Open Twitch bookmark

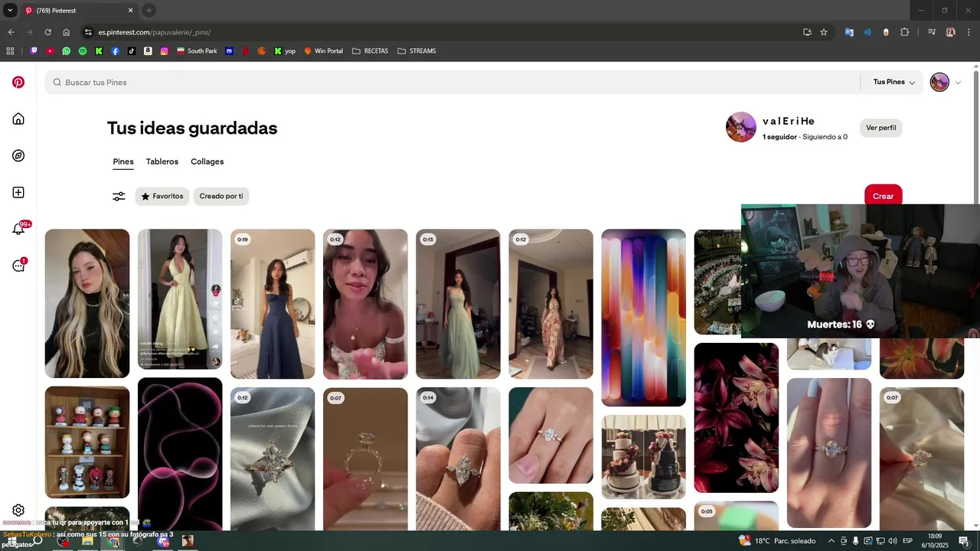(34, 51)
